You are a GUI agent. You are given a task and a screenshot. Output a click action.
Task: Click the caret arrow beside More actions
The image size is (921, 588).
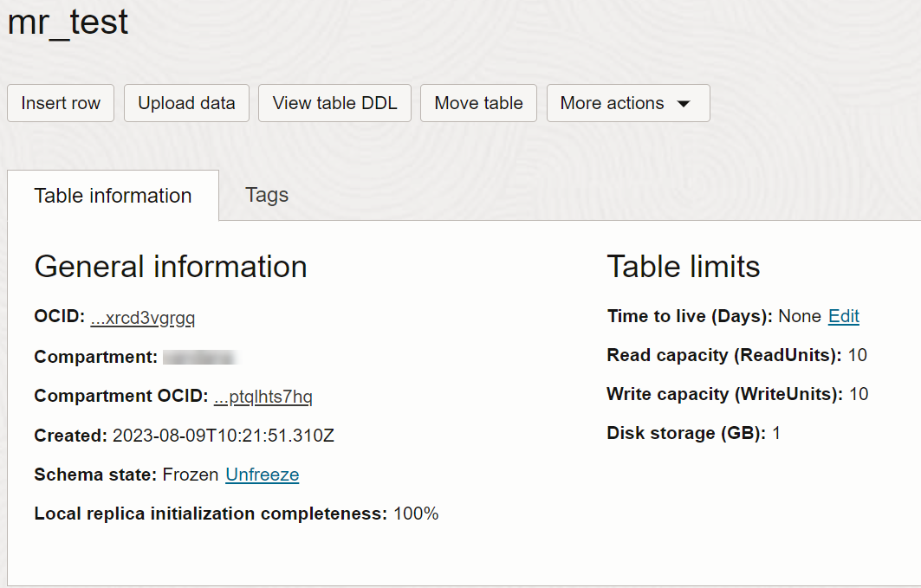pyautogui.click(x=683, y=104)
